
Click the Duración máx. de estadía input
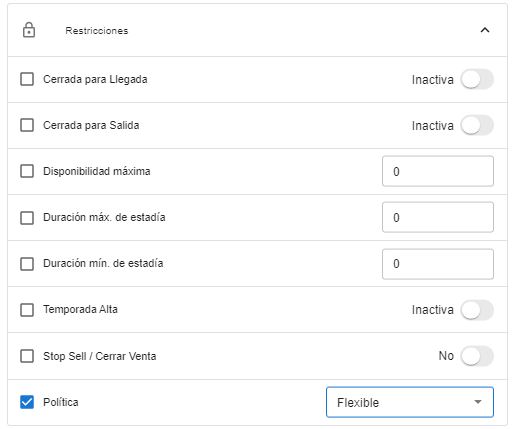(438, 217)
